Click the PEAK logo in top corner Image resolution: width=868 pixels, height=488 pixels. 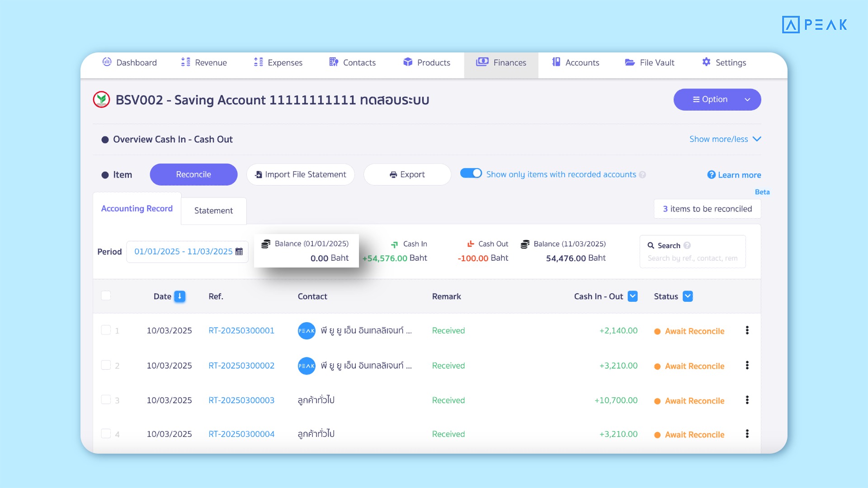pos(814,24)
